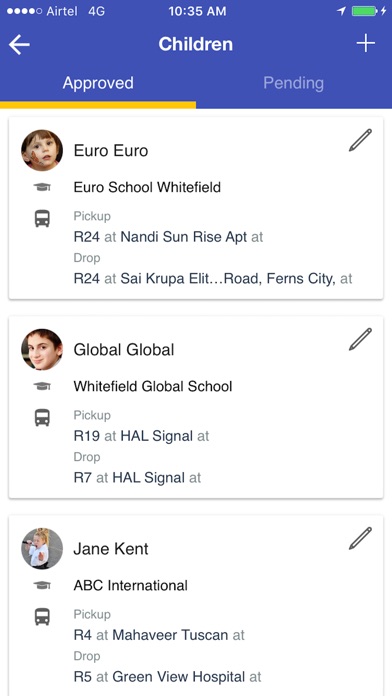This screenshot has height=696, width=392.
Task: Edit Euro Euro with pencil icon
Action: coord(360,140)
